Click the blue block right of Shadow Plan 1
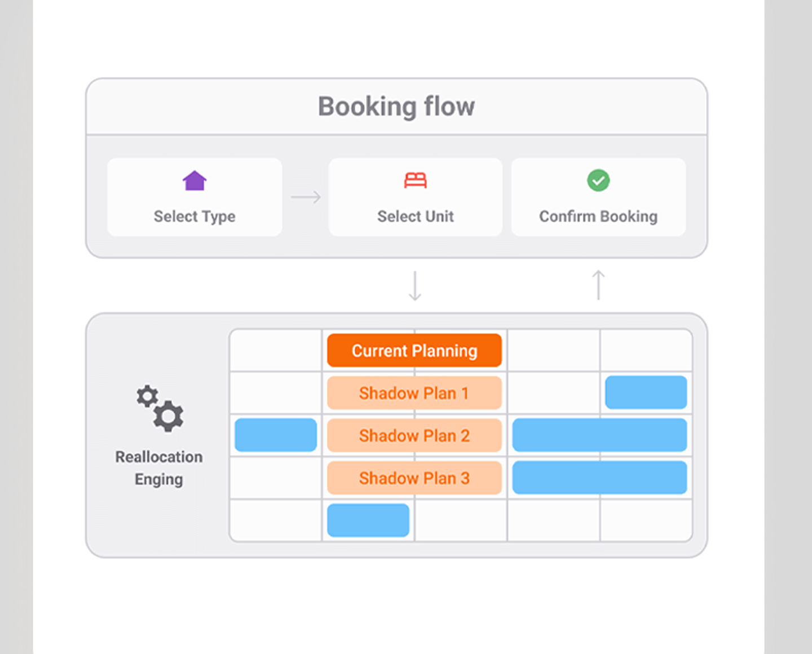 646,392
